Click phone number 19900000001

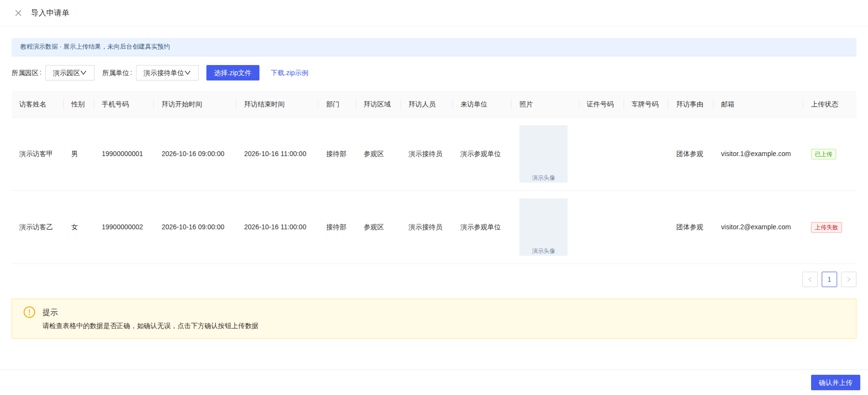(122, 154)
